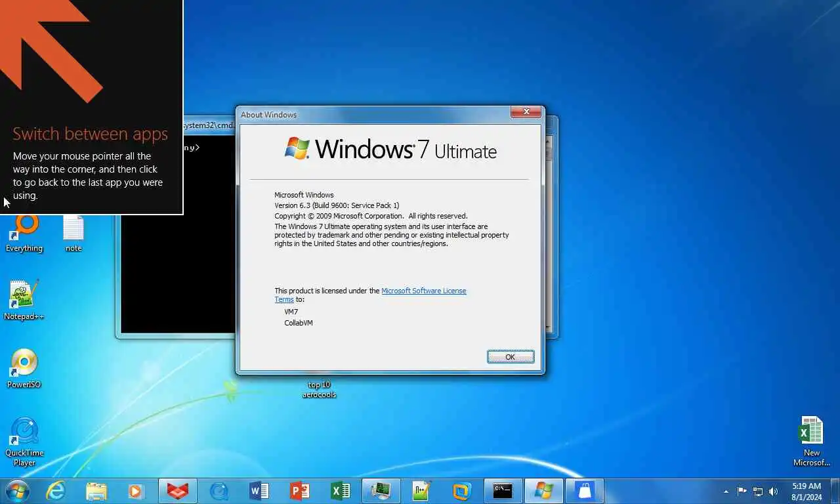Open the network icon in the tray
840x504 pixels.
(x=758, y=491)
